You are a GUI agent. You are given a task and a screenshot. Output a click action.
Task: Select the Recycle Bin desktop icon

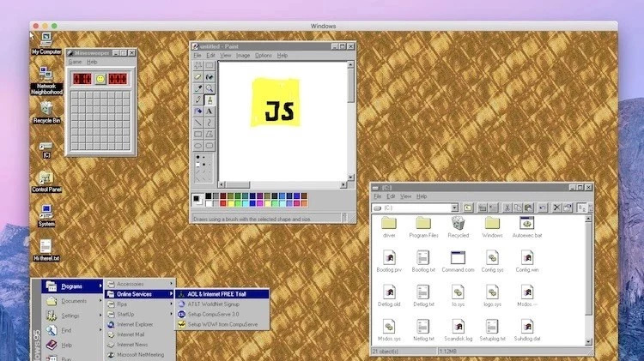pos(46,112)
